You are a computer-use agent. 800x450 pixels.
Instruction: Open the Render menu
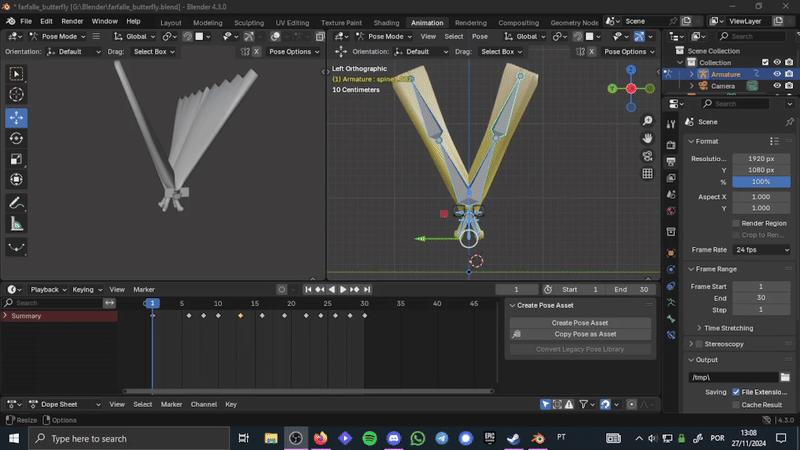coord(72,21)
